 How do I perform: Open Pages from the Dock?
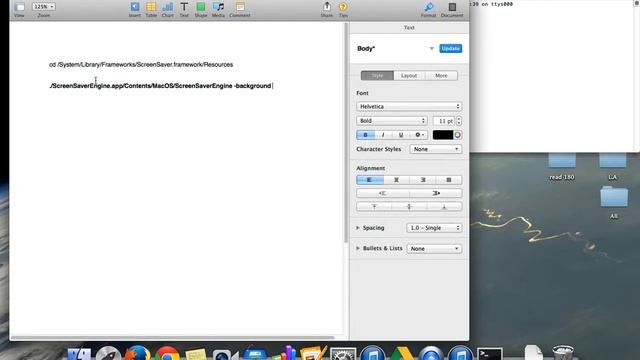[313, 353]
